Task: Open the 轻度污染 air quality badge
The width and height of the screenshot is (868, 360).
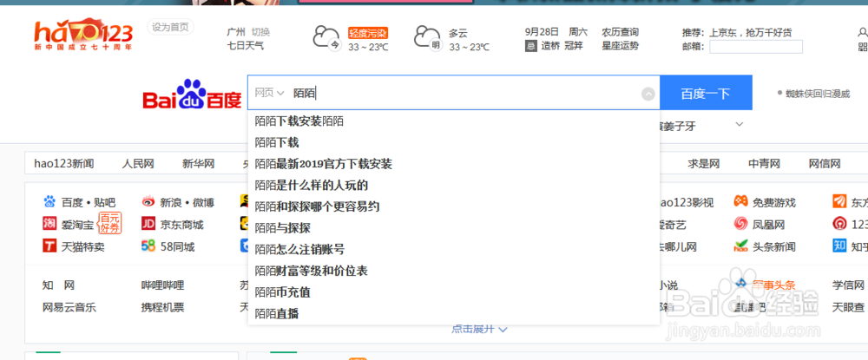Action: pos(368,33)
